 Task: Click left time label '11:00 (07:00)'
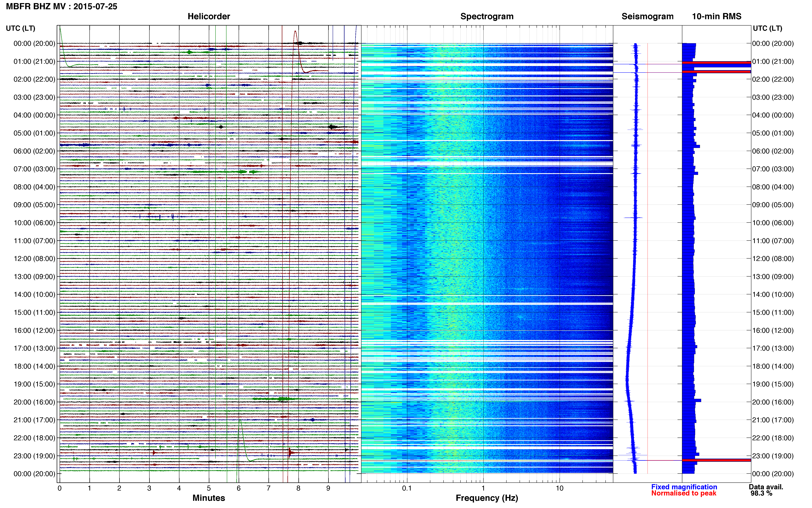pos(34,241)
